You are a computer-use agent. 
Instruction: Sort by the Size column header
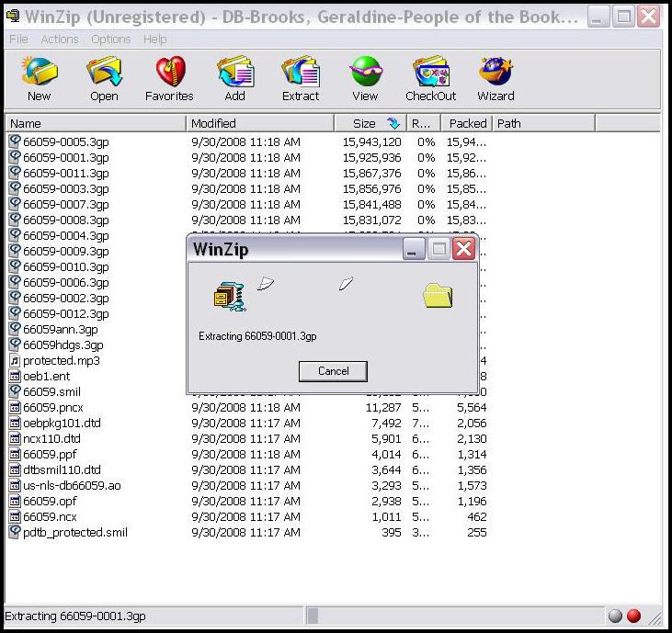(x=370, y=123)
